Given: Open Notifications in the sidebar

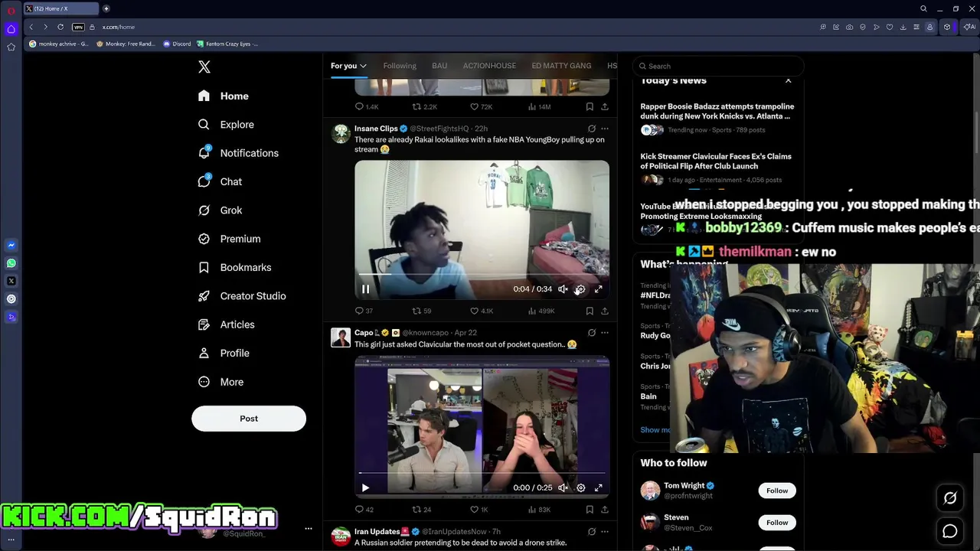Looking at the screenshot, I should pos(238,153).
